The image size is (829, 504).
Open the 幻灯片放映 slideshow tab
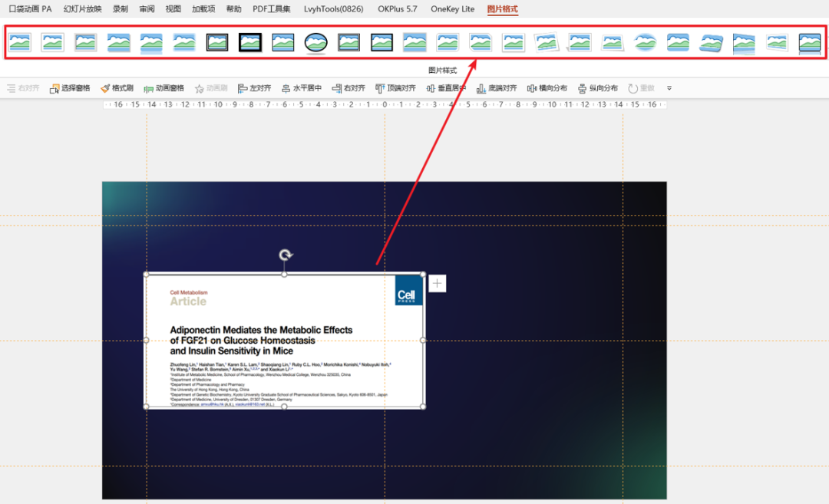coord(82,9)
